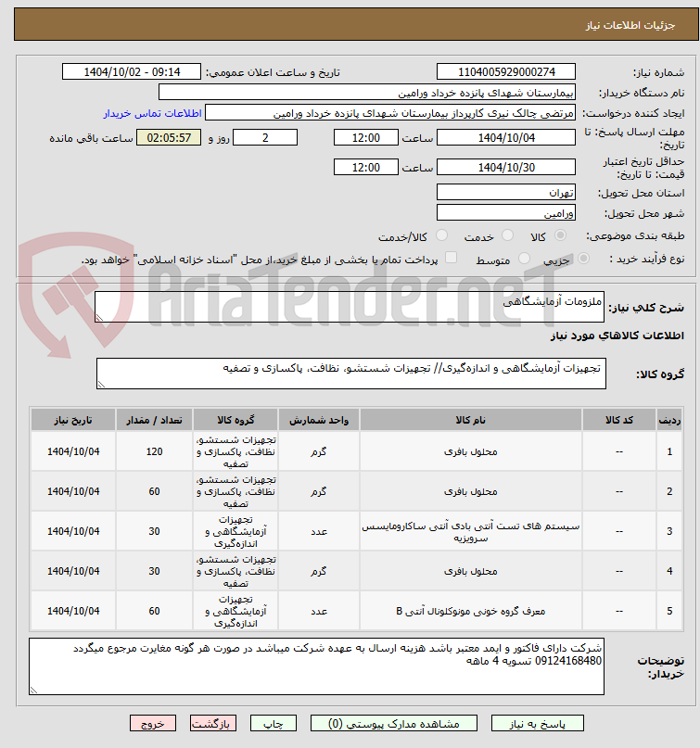The width and height of the screenshot is (700, 748).
Task: Click the نام کالا column header
Action: 470,420
